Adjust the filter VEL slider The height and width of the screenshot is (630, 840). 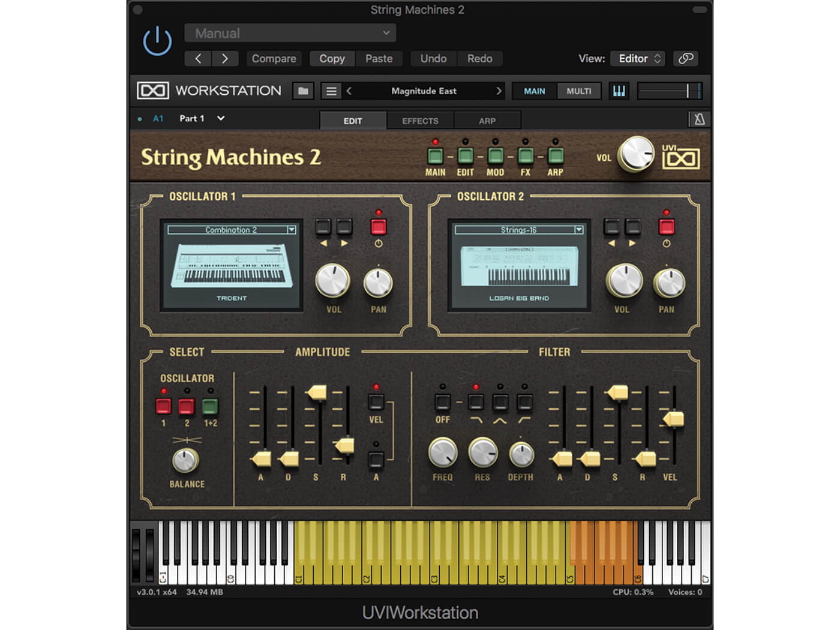[x=674, y=419]
